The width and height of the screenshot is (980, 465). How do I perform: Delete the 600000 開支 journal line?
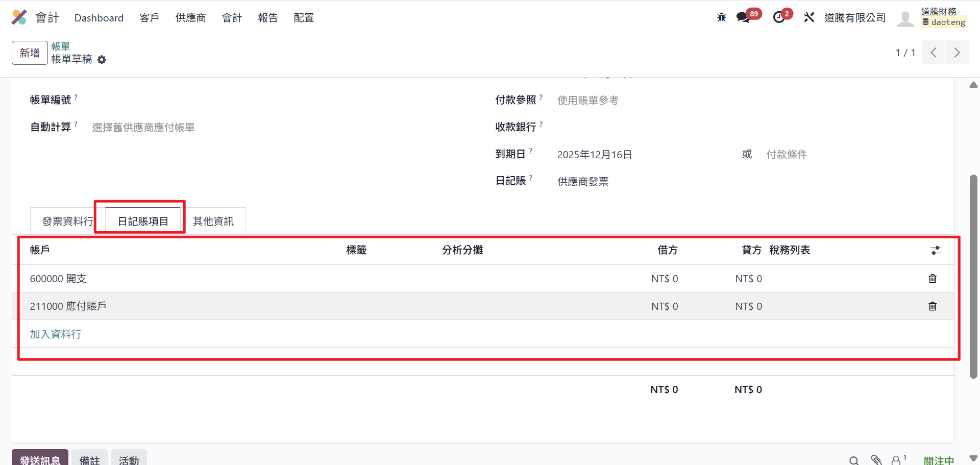(933, 279)
